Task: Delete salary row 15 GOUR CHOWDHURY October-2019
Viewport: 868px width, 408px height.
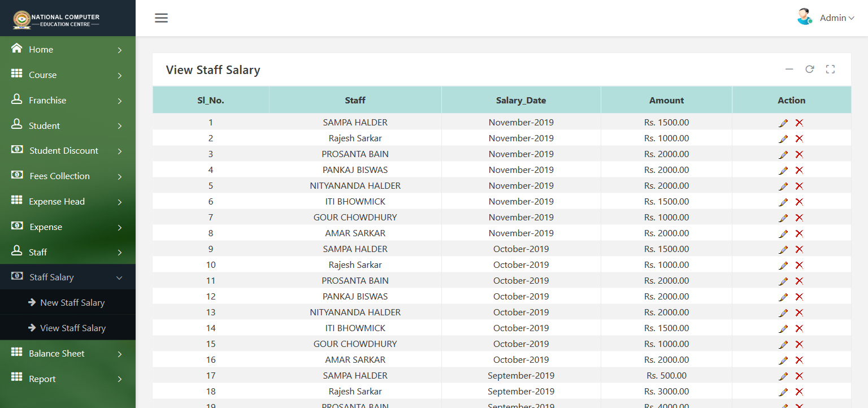Action: pyautogui.click(x=799, y=344)
